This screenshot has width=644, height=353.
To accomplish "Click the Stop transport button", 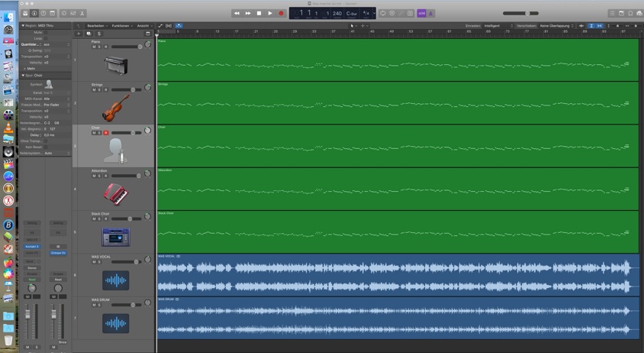I will click(x=259, y=13).
